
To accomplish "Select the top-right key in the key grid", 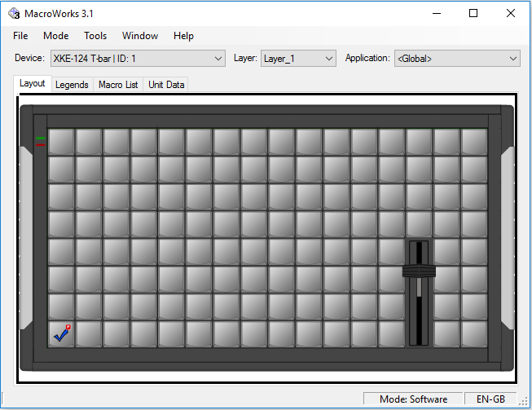I will point(474,142).
